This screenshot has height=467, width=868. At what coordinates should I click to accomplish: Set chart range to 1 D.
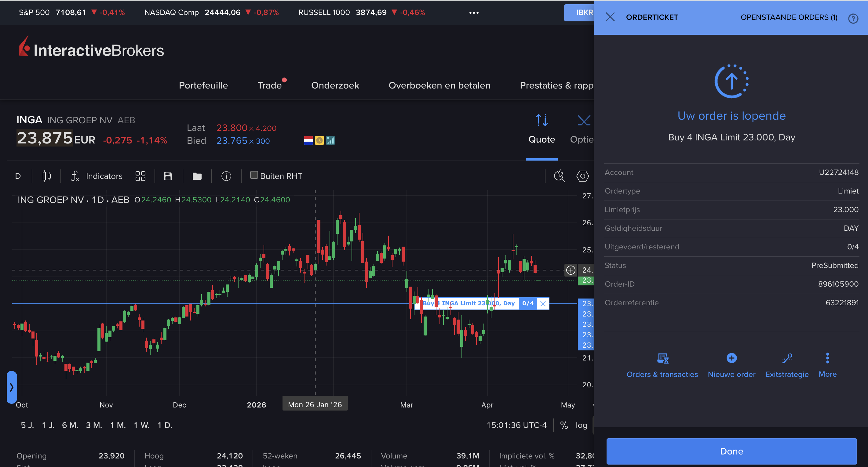[165, 425]
